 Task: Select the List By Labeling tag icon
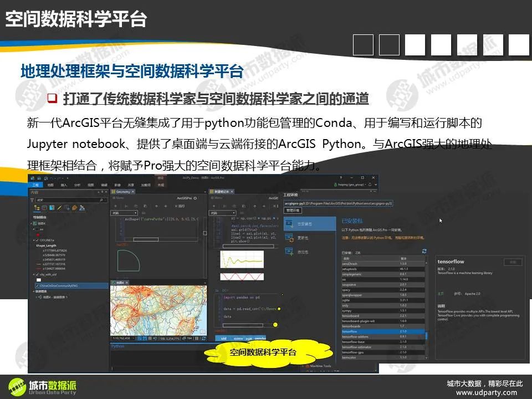75,208
